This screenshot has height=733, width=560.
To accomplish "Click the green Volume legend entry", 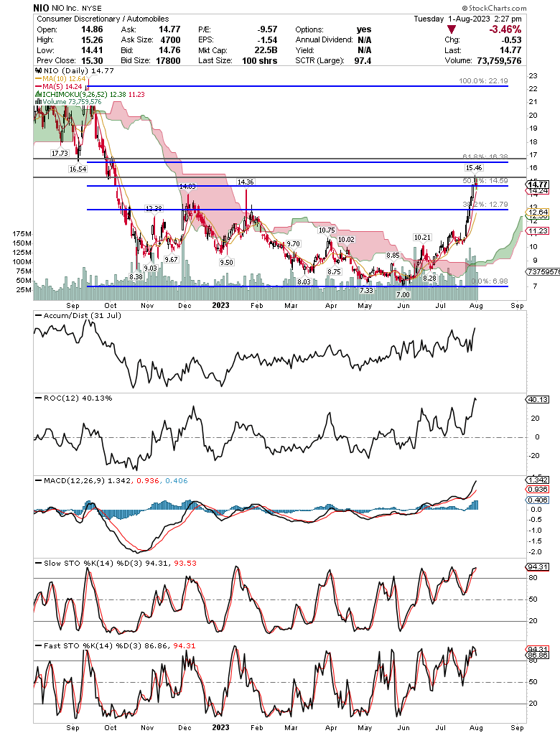I will 69,101.
